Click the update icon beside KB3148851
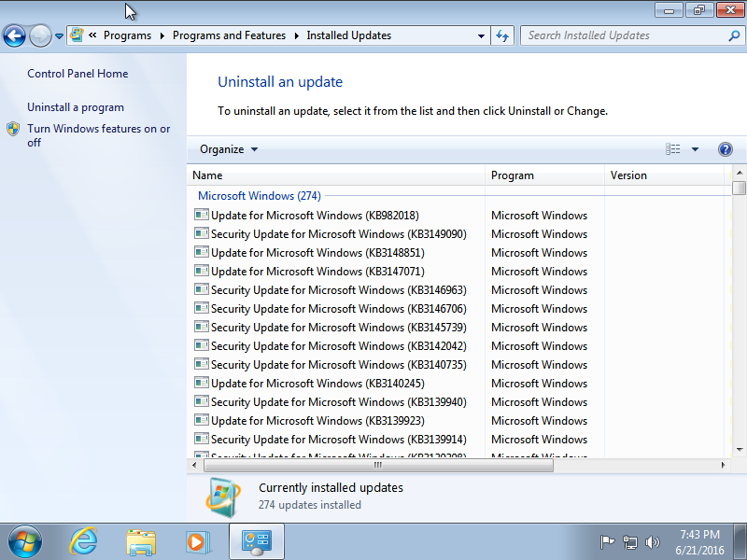Image resolution: width=747 pixels, height=560 pixels. pyautogui.click(x=202, y=251)
